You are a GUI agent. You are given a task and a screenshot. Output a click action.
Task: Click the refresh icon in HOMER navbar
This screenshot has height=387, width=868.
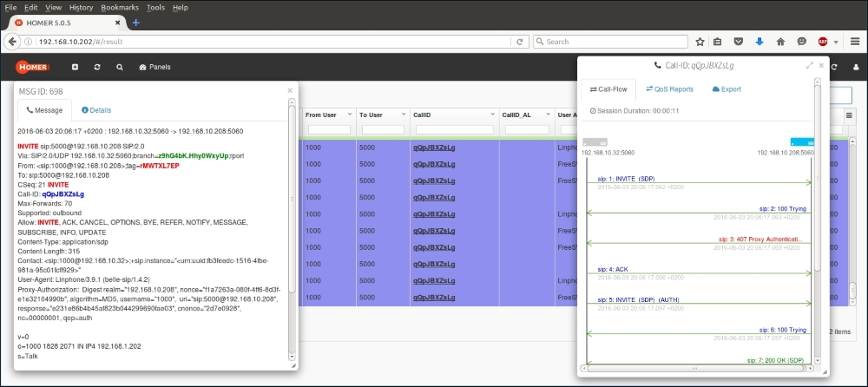click(97, 67)
